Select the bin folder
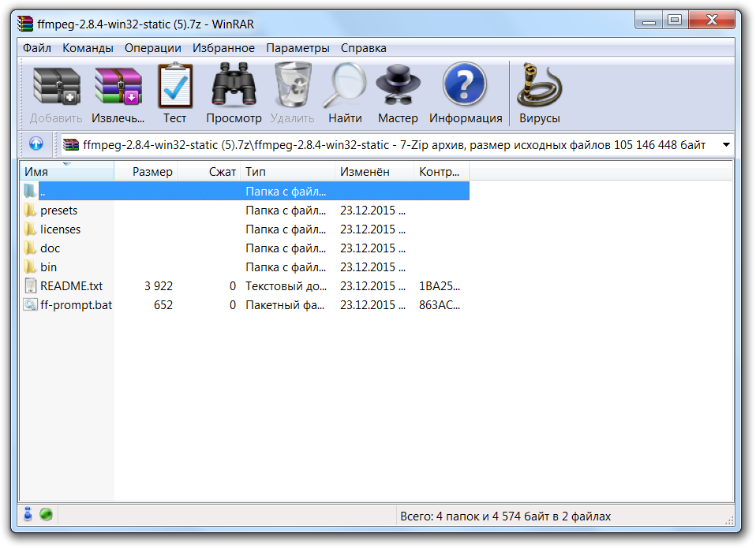 [x=48, y=267]
